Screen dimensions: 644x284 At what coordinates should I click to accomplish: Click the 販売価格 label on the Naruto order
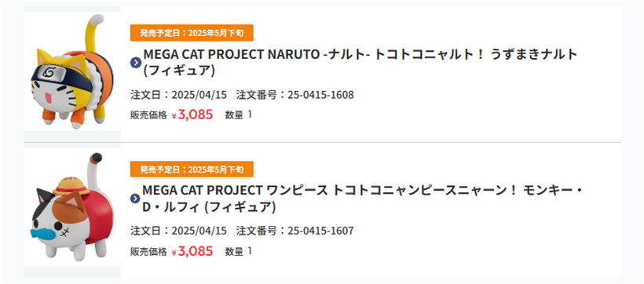148,115
